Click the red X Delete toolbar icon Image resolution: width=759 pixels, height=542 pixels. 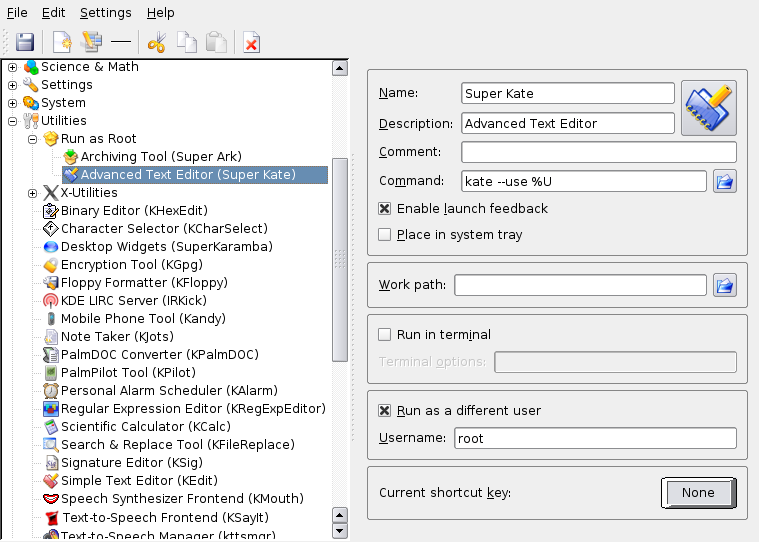coord(252,42)
